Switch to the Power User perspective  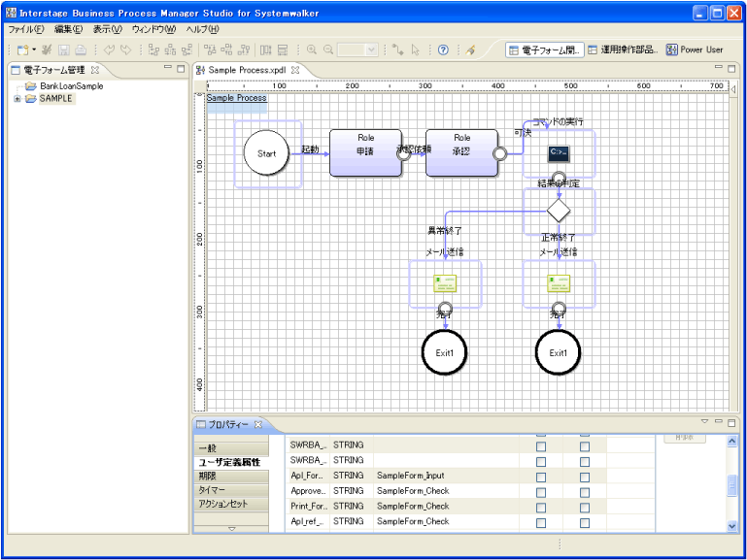pos(695,49)
